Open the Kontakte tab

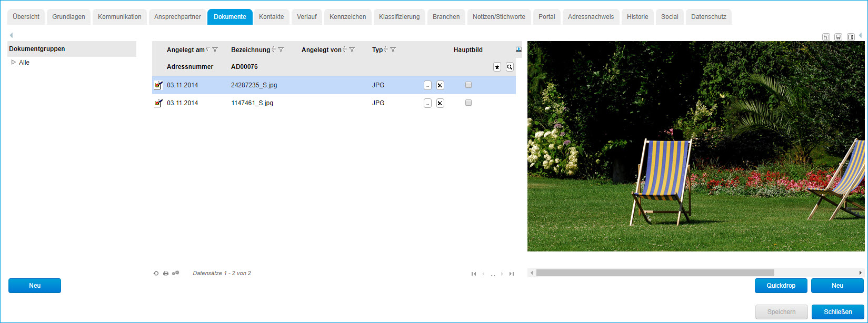pyautogui.click(x=272, y=17)
